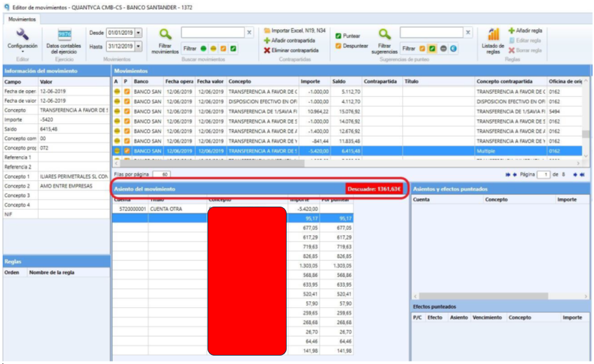Click Eliminar contrapartida
Screen dimensions: 594x364
(291, 51)
